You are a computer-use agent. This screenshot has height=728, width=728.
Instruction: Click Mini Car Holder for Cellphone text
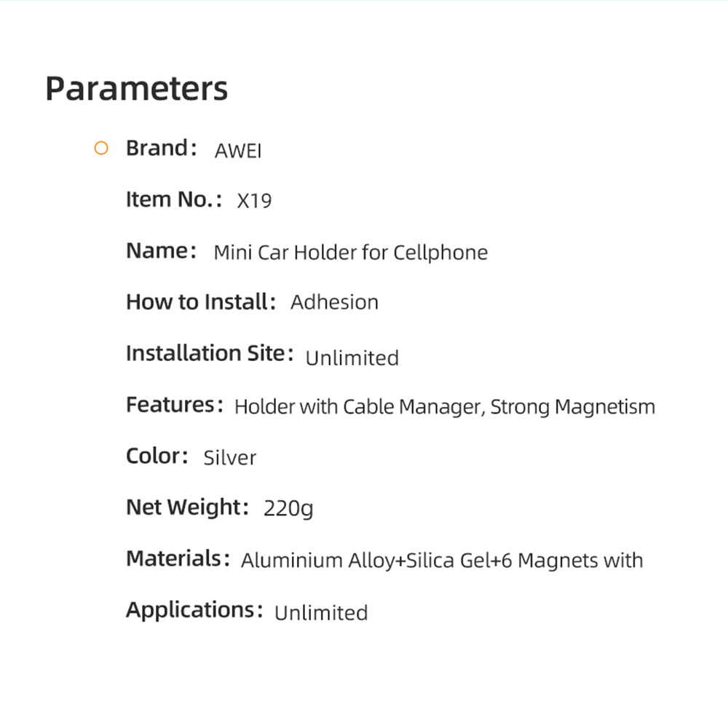click(351, 253)
